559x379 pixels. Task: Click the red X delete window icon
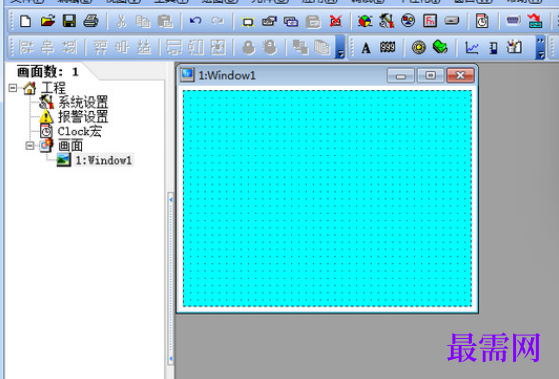pyautogui.click(x=335, y=21)
